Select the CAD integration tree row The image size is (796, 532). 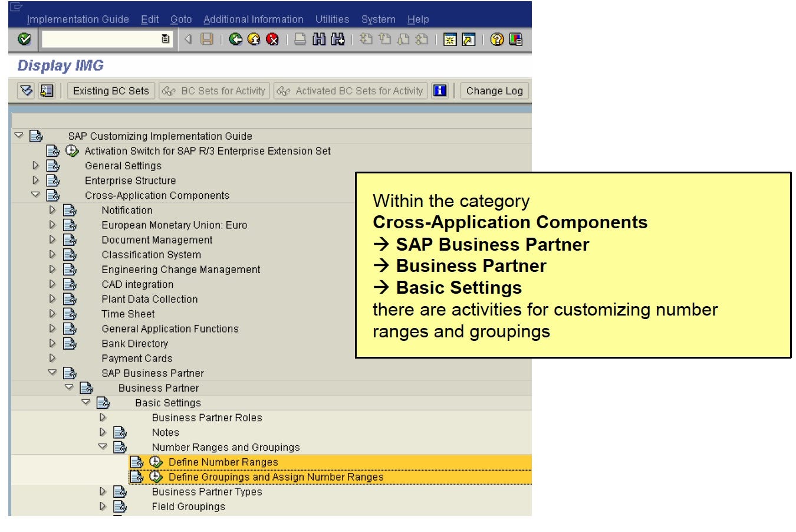tap(137, 284)
